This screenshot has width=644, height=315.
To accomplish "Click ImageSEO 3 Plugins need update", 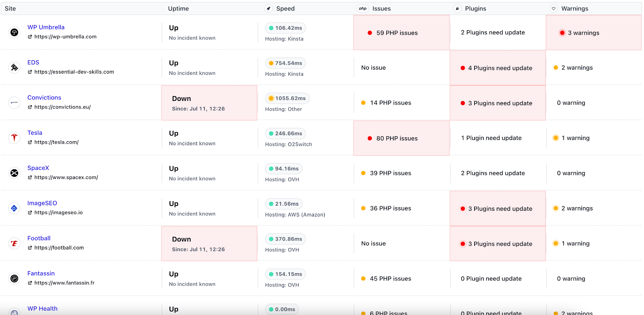I will coord(497,208).
